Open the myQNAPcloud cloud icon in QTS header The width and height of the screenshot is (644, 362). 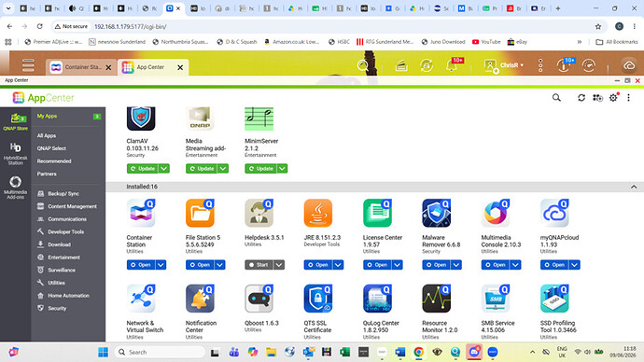629,65
